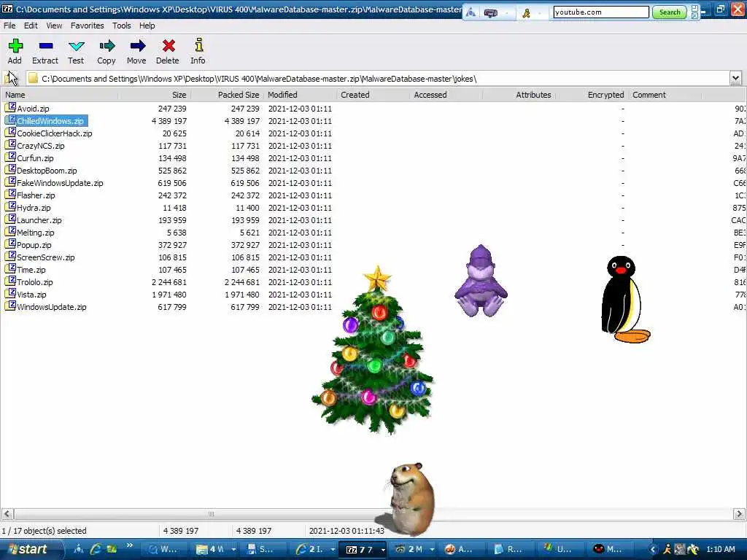This screenshot has width=747, height=560.
Task: Click the Hydra.zip file icon
Action: (x=10, y=206)
